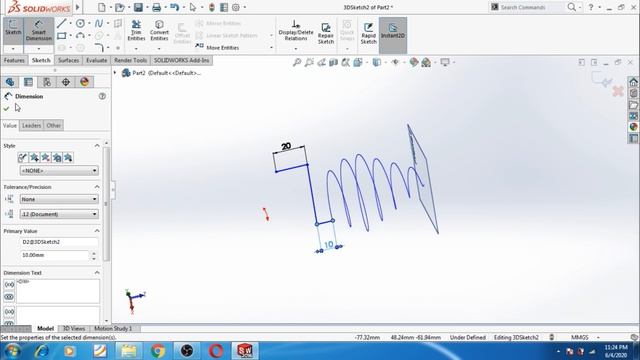The width and height of the screenshot is (640, 360).
Task: Click the Repair Sketch tool
Action: coord(326,33)
